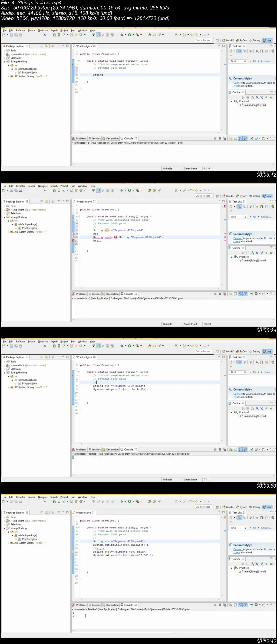The height and width of the screenshot is (644, 277).
Task: Expand Selenium project in the 00:09:30 frame
Action: (4, 369)
